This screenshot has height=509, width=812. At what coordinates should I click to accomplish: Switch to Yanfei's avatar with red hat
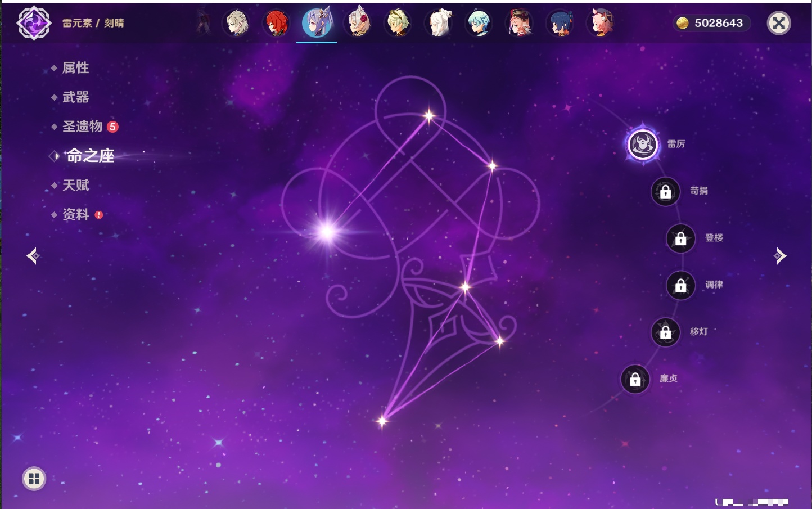point(520,23)
